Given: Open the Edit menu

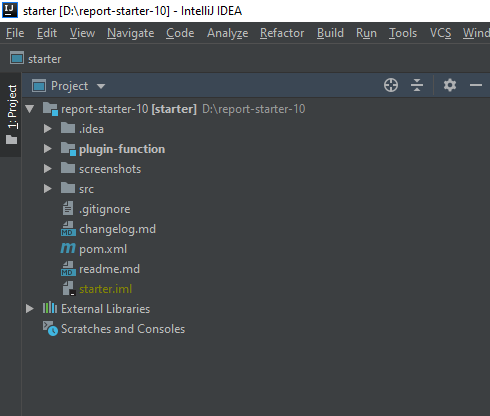Looking at the screenshot, I should (x=47, y=33).
